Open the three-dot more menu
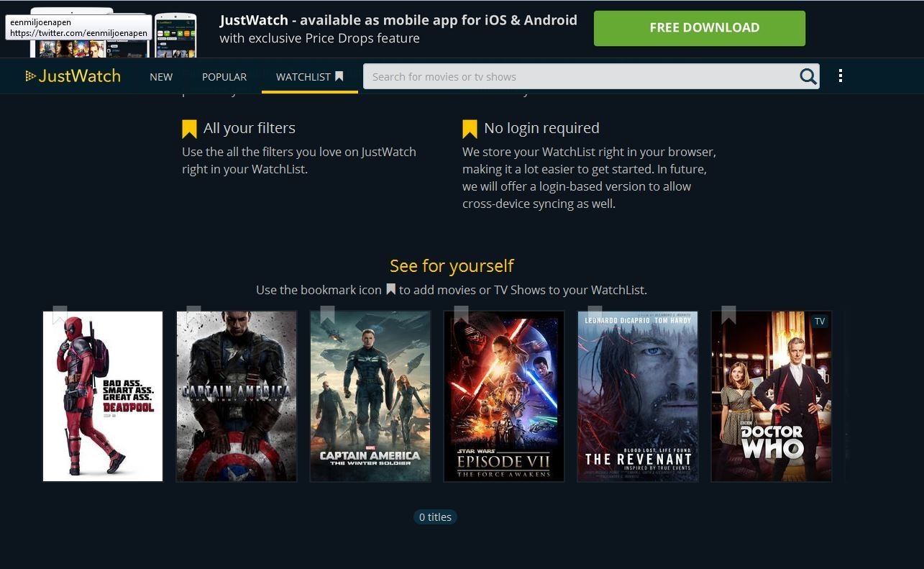 841,76
